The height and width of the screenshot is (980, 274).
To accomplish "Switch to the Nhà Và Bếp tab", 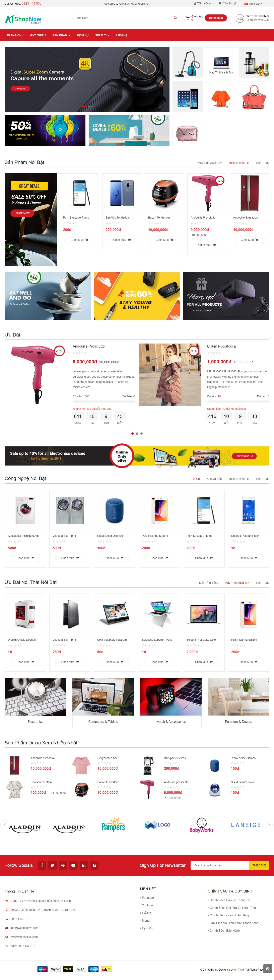I will coord(214,479).
